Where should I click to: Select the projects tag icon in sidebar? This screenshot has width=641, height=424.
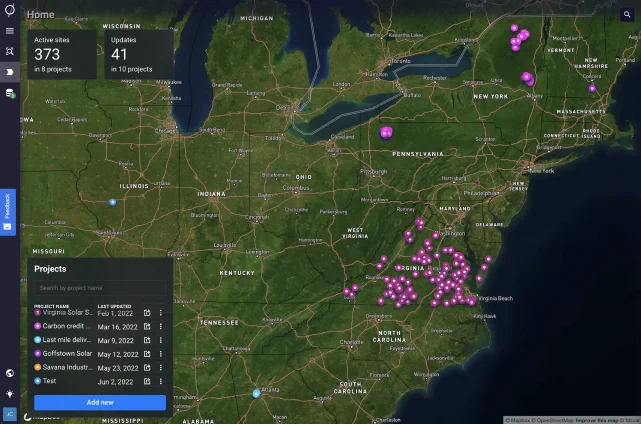click(x=10, y=72)
